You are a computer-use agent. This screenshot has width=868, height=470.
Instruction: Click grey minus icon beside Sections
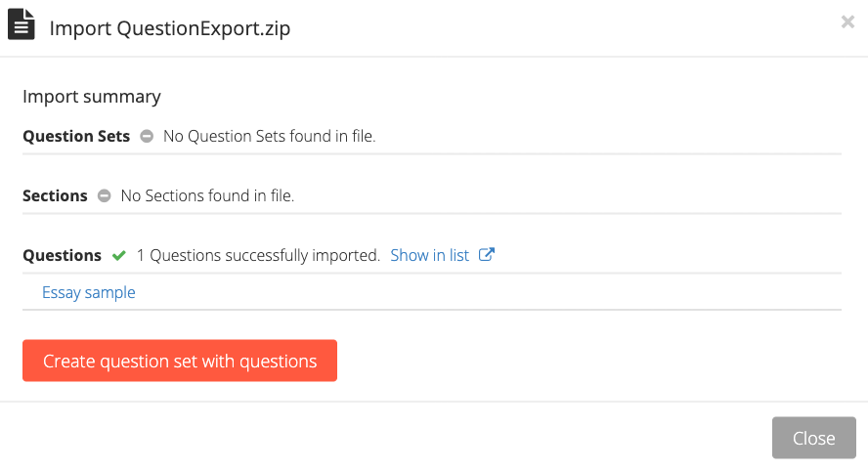[104, 196]
